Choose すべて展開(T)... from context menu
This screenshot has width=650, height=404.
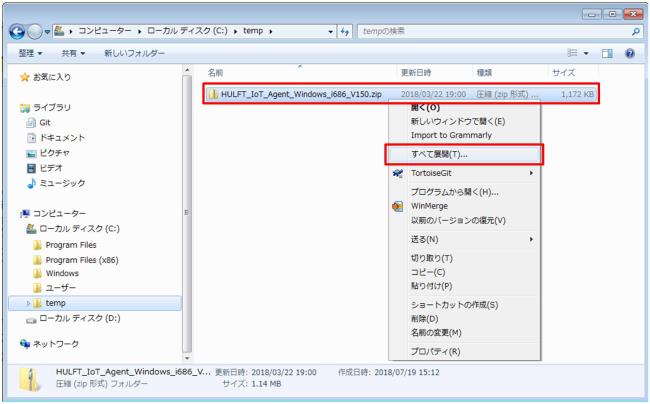[x=440, y=154]
